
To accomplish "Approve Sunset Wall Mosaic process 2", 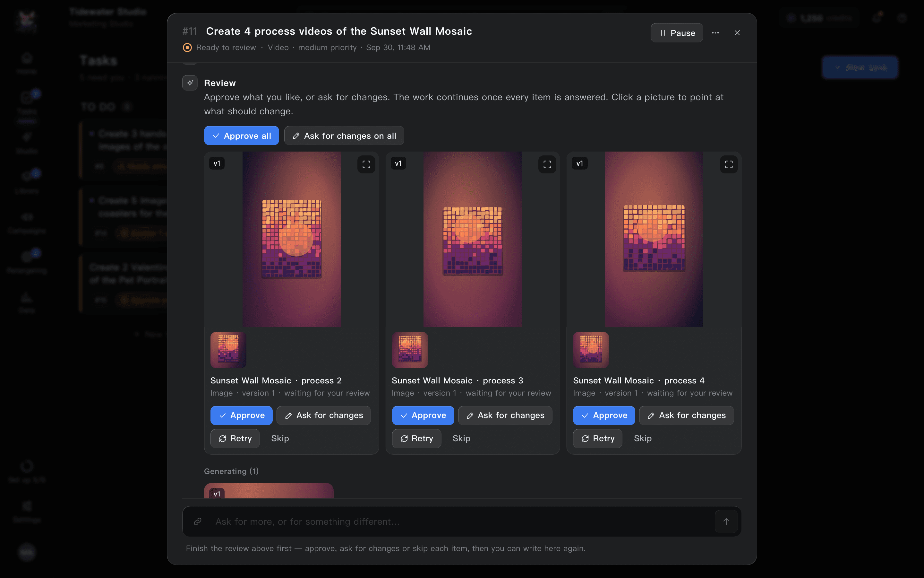I will pyautogui.click(x=241, y=416).
